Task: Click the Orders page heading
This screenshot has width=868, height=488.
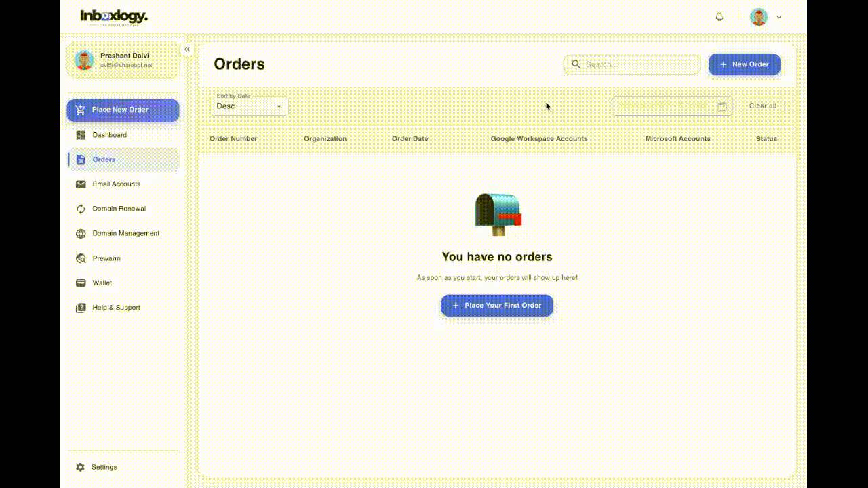Action: pyautogui.click(x=239, y=64)
